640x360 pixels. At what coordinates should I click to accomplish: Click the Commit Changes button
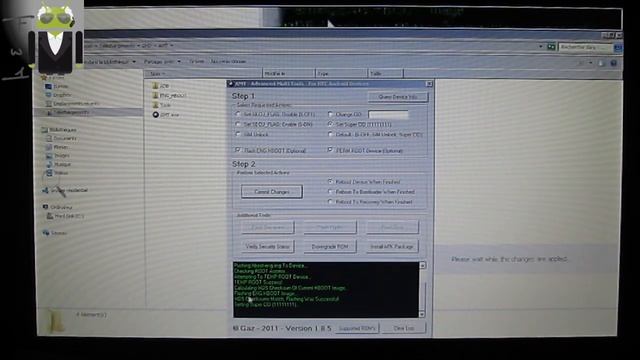tap(272, 192)
